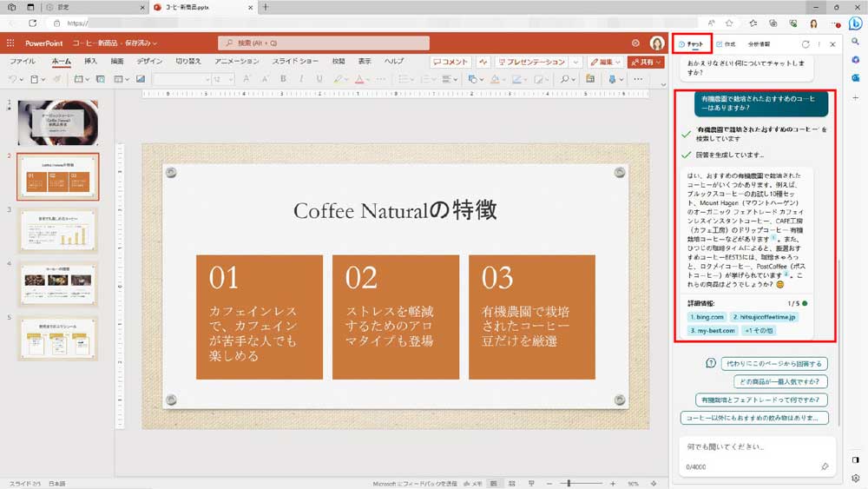
Task: Apply underline formatting with U
Action: 319,79
